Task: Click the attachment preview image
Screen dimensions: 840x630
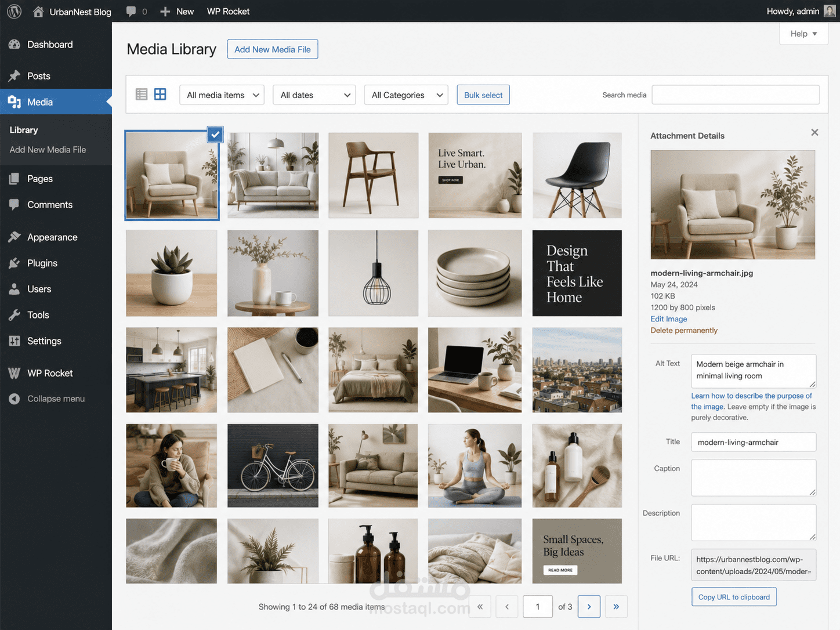Action: (x=733, y=205)
